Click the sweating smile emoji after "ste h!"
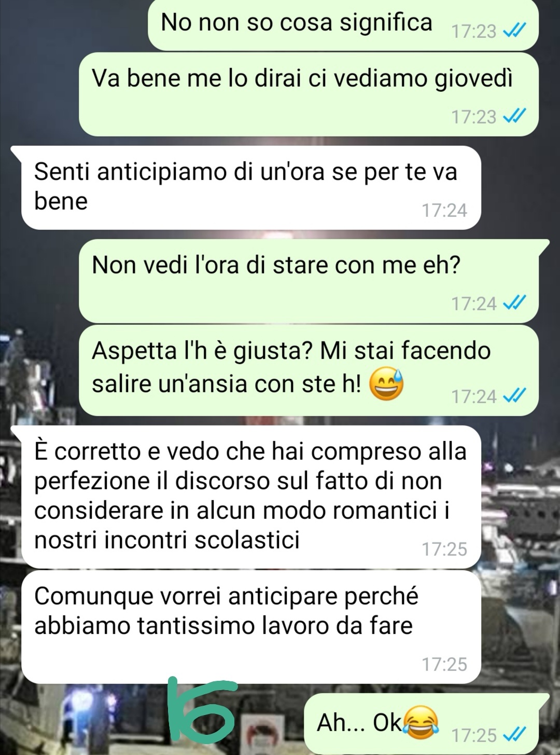This screenshot has width=560, height=755. point(386,385)
